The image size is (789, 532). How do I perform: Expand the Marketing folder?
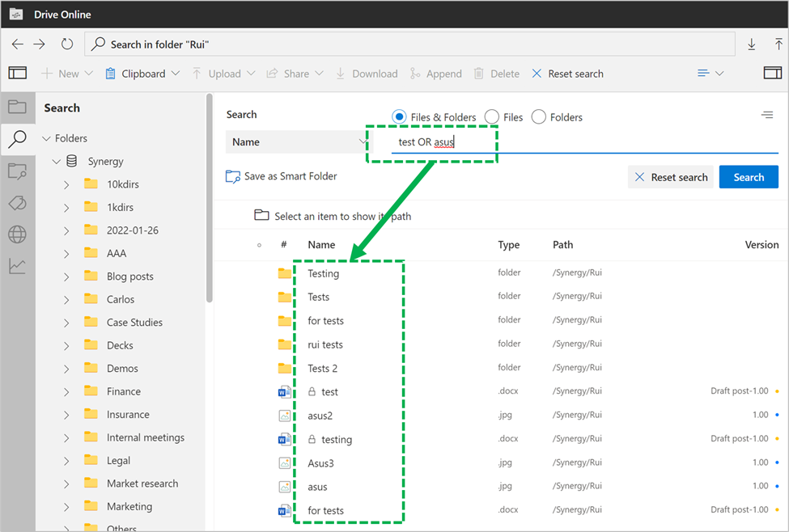click(x=66, y=507)
